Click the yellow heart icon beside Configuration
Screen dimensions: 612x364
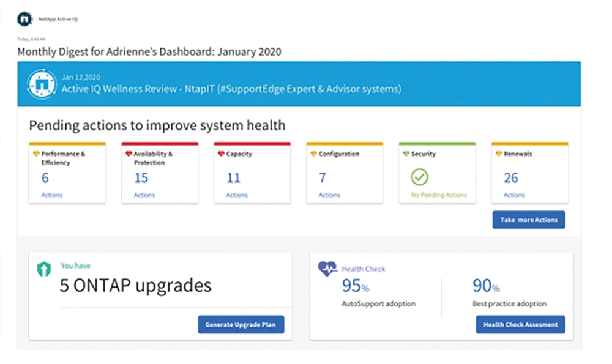coord(313,154)
